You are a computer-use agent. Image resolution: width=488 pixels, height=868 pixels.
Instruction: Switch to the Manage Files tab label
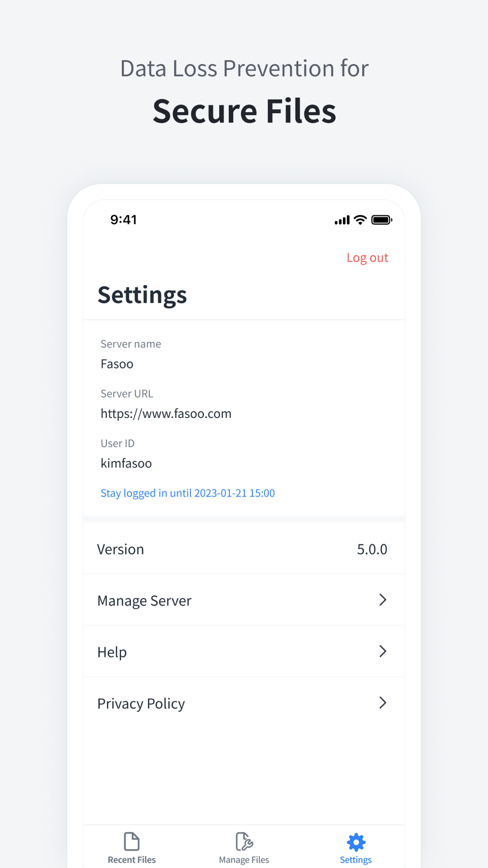click(244, 860)
